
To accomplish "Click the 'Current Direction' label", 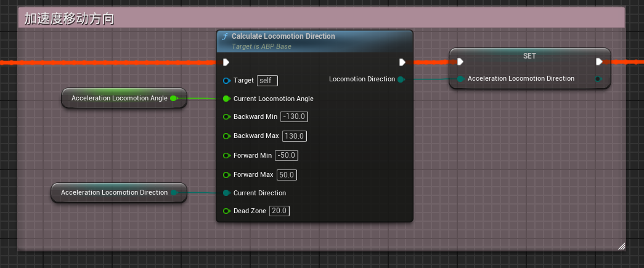I will point(259,193).
